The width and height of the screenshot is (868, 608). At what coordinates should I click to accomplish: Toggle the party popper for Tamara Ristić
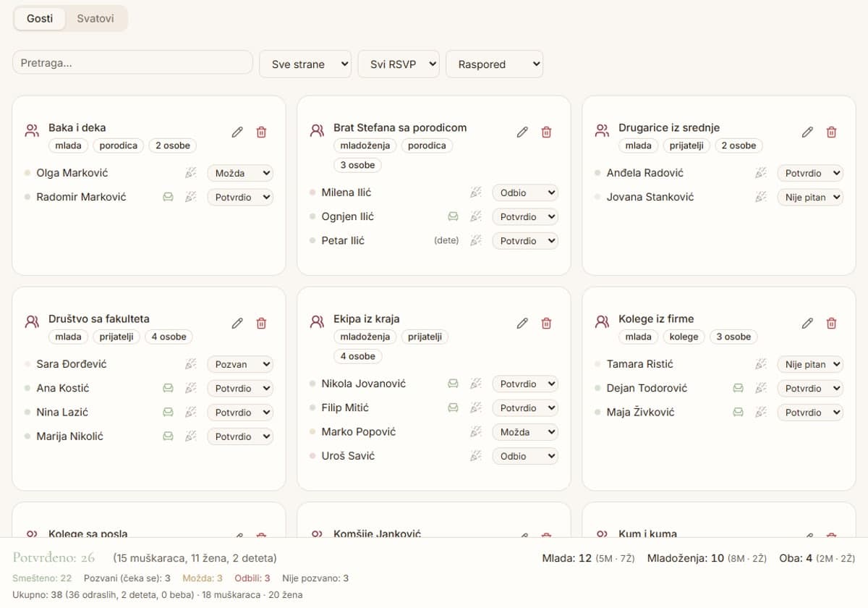[760, 364]
